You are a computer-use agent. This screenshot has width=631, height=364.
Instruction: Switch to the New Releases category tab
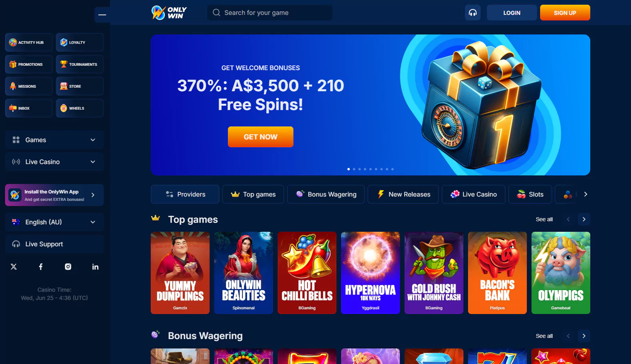click(x=403, y=194)
